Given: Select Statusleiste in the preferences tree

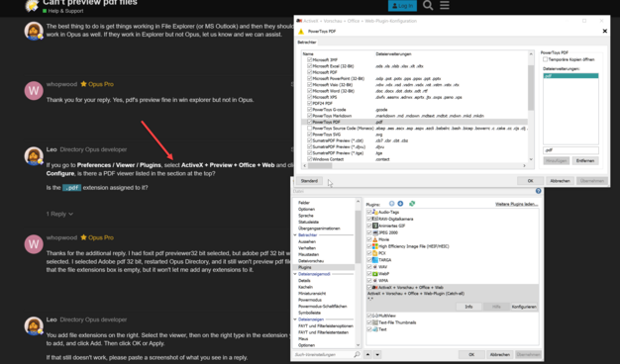Looking at the screenshot, I should click(x=308, y=222).
